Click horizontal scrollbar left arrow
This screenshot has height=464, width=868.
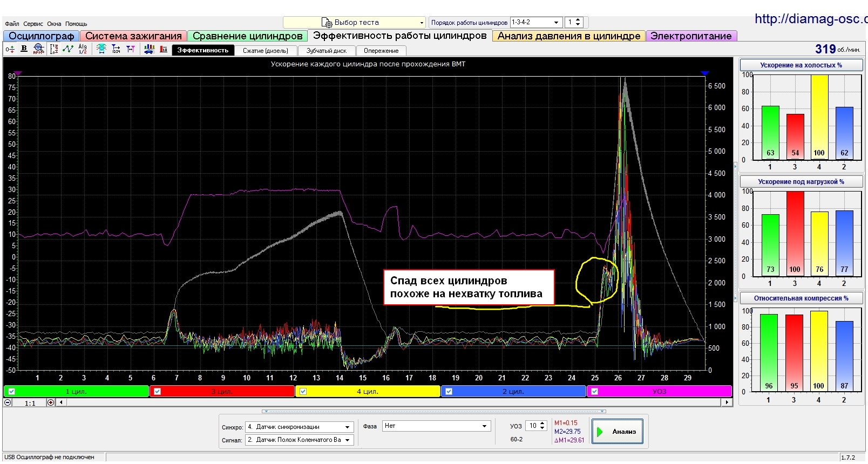pos(61,402)
